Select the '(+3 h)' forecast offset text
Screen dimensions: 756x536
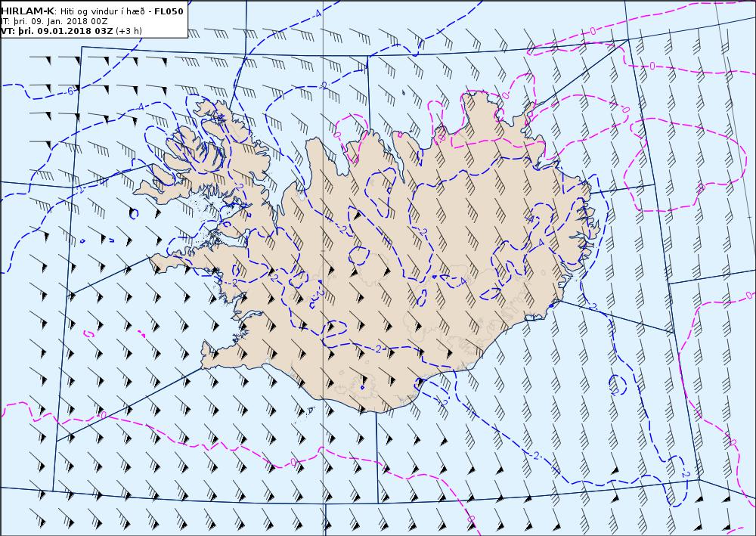click(x=129, y=31)
